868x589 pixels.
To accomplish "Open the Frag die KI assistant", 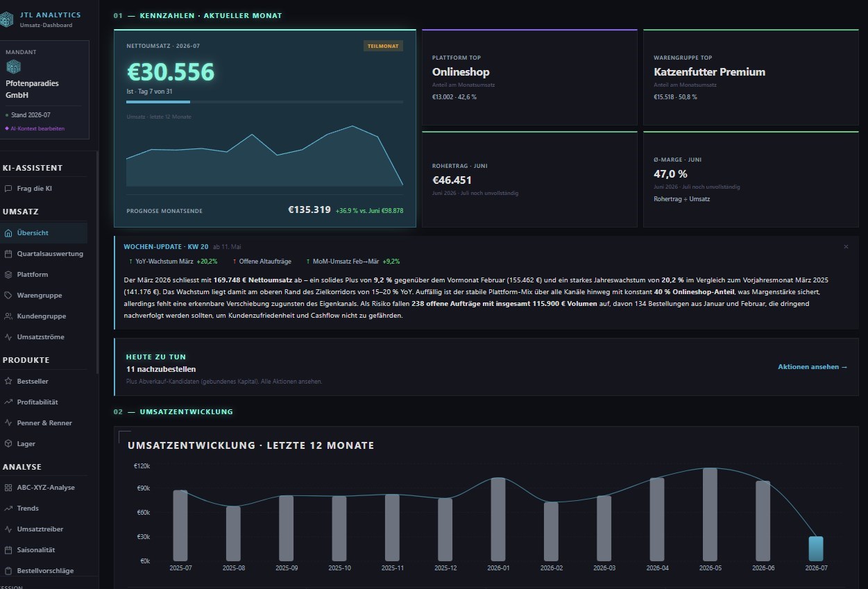I will [x=44, y=188].
